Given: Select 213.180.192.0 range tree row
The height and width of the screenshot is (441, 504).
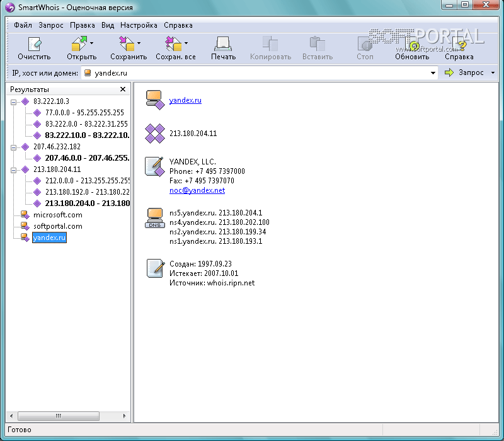Looking at the screenshot, I should pyautogui.click(x=87, y=192).
